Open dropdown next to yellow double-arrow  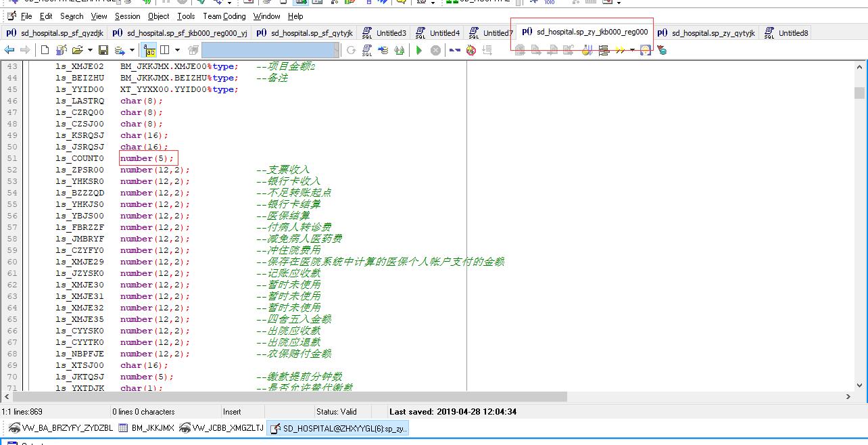click(x=632, y=50)
